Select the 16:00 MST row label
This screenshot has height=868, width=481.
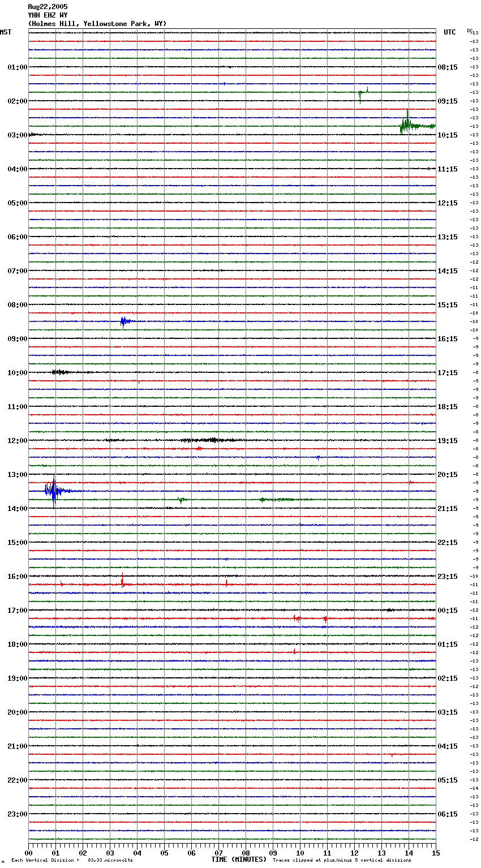pyautogui.click(x=18, y=577)
